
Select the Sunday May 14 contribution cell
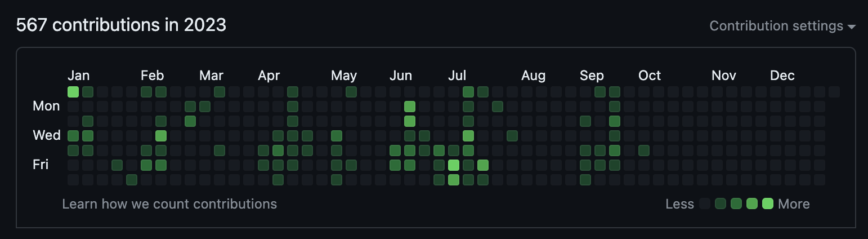(x=351, y=91)
